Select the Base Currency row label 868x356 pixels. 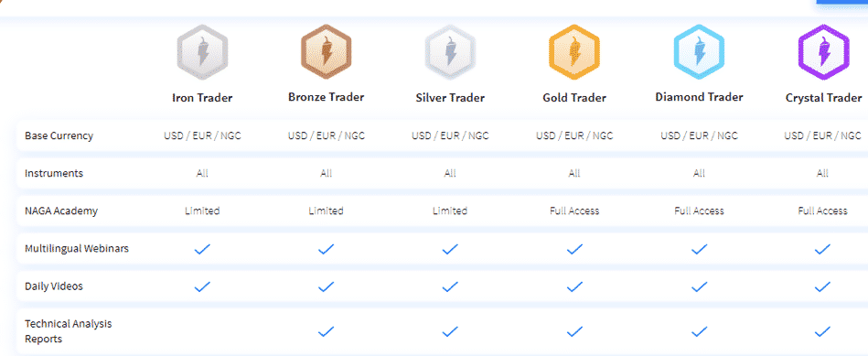click(x=59, y=135)
